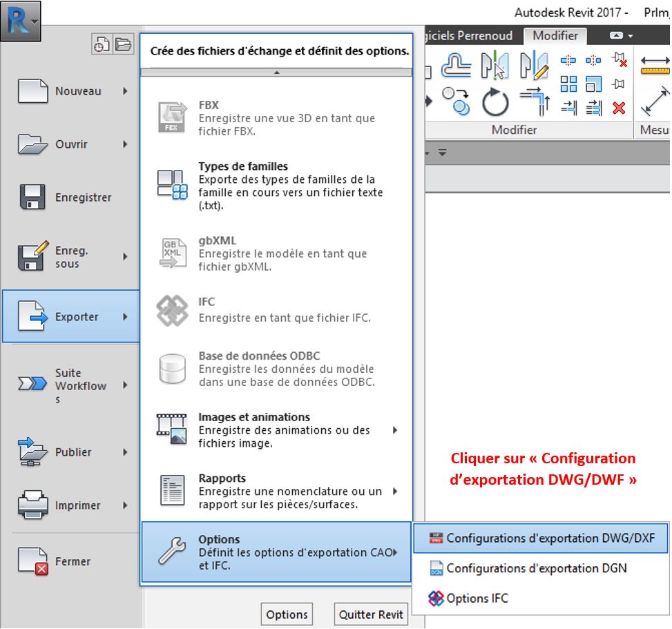Screen dimensions: 672x629
Task: Open the ribbon display options dropdown arrow
Action: pyautogui.click(x=631, y=36)
